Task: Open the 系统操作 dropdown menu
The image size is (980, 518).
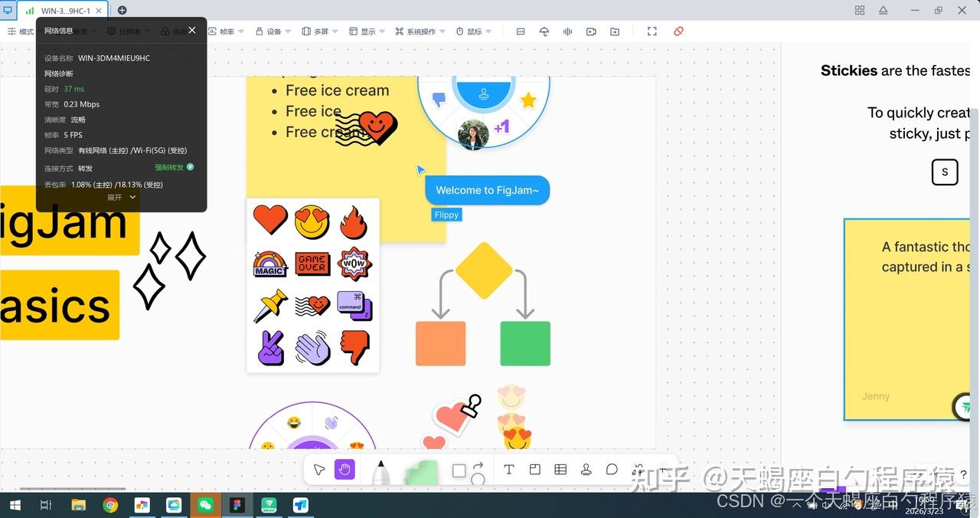Action: point(420,31)
